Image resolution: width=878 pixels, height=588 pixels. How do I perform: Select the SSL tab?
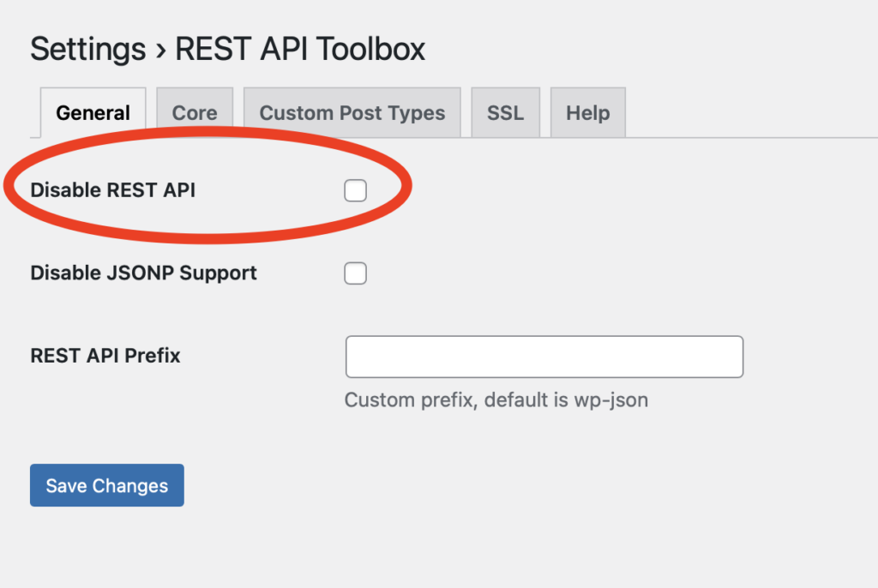506,112
